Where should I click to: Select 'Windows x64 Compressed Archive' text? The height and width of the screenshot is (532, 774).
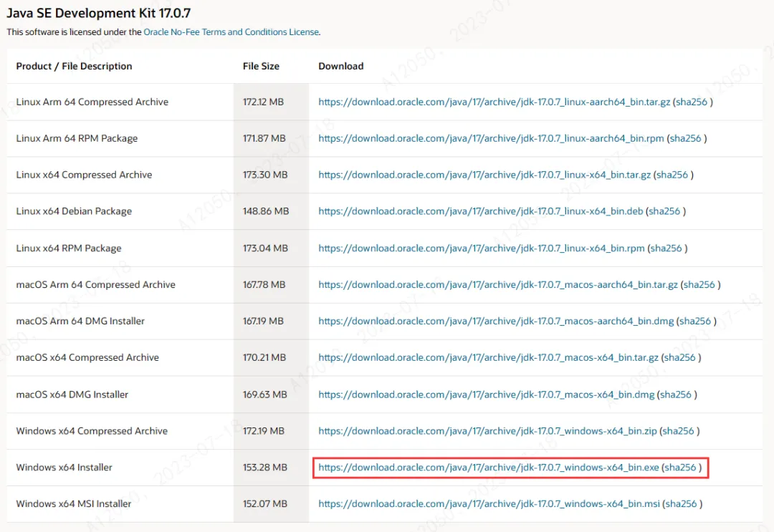tap(92, 432)
